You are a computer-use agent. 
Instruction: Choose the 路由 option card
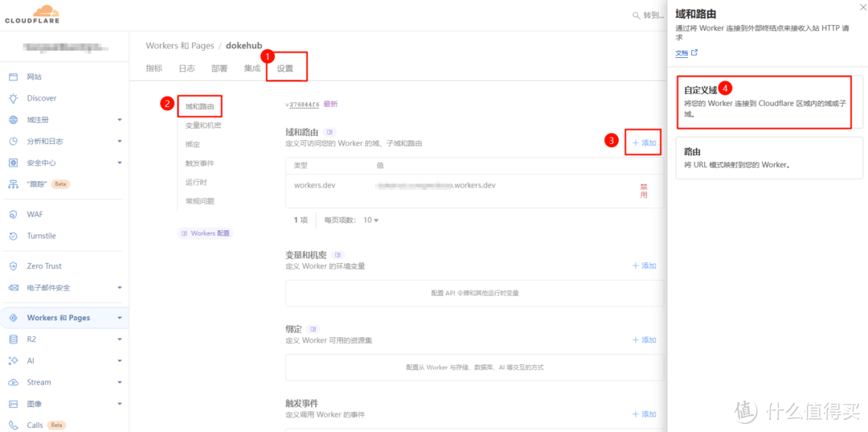[x=769, y=158]
